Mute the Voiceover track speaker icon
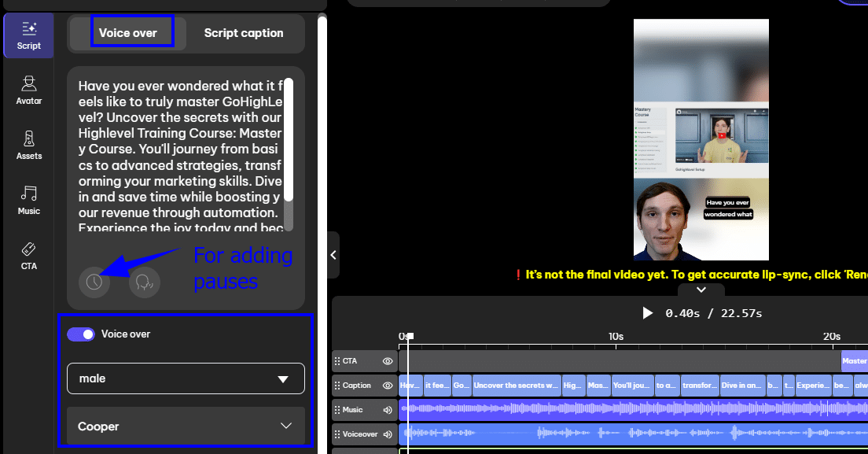The width and height of the screenshot is (868, 454). 388,434
